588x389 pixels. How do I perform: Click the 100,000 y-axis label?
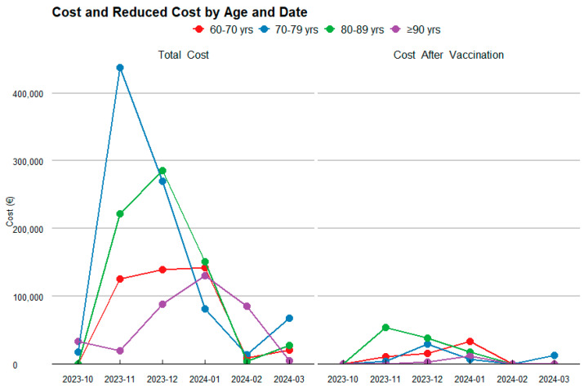point(28,297)
